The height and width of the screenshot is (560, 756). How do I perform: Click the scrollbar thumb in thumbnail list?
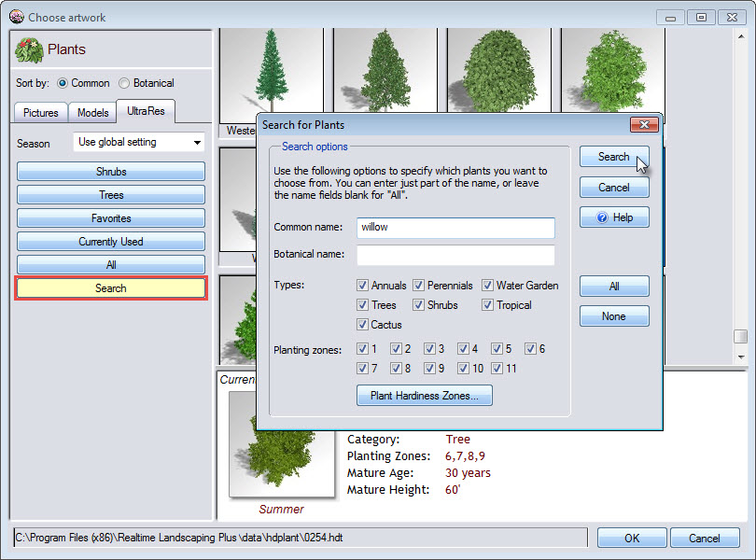tap(741, 336)
